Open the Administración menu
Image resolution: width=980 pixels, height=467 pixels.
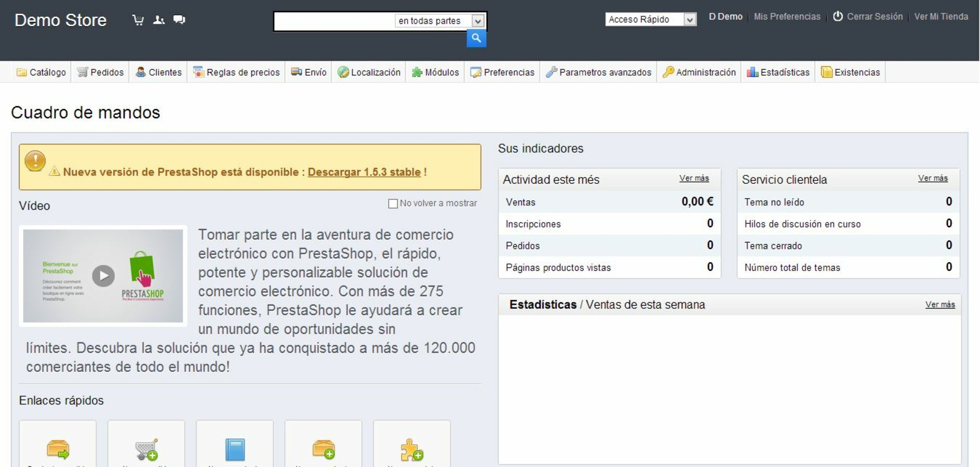point(699,72)
